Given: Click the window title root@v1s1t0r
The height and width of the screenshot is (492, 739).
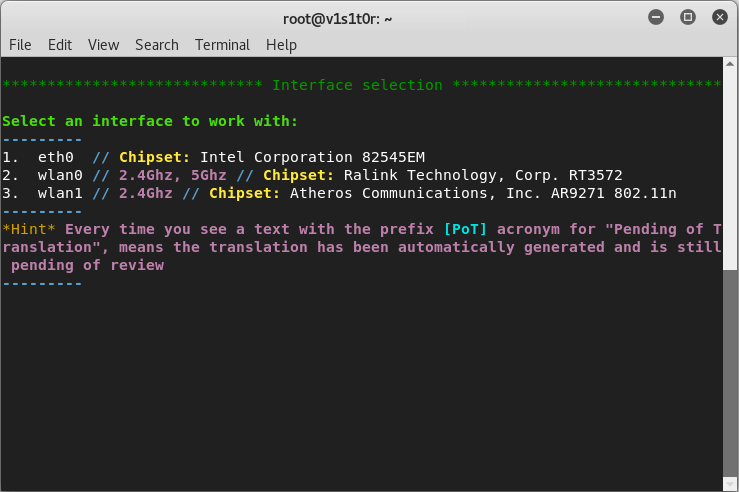Looking at the screenshot, I should click(x=337, y=19).
